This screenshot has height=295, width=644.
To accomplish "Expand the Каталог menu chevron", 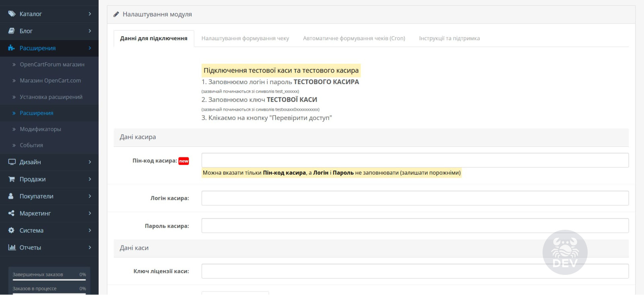I will click(90, 14).
